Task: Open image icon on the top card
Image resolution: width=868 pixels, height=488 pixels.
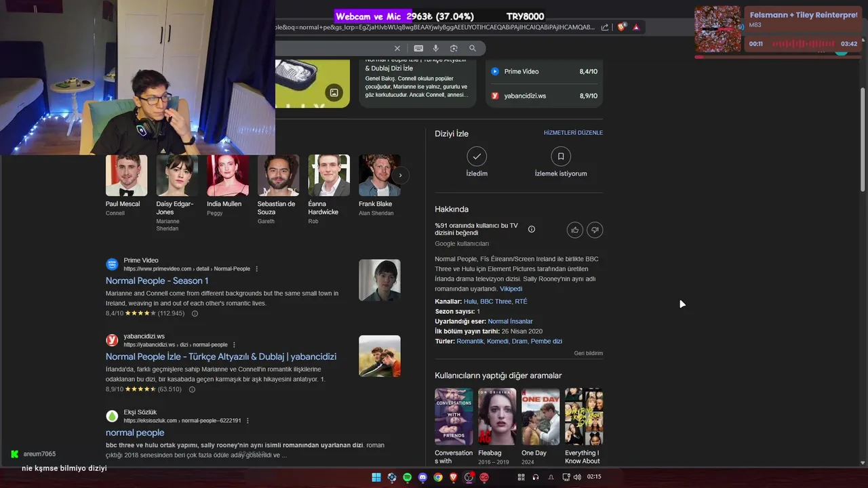Action: tap(334, 92)
